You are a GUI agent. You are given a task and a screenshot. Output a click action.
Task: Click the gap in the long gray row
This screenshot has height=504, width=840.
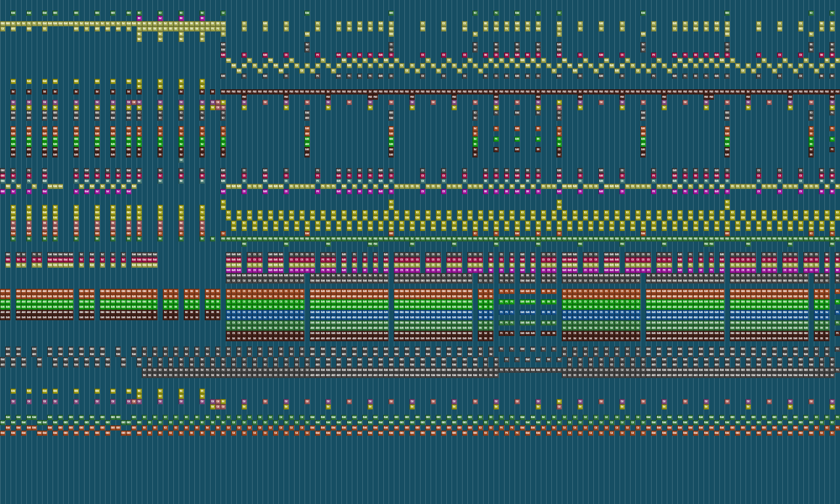click(529, 375)
